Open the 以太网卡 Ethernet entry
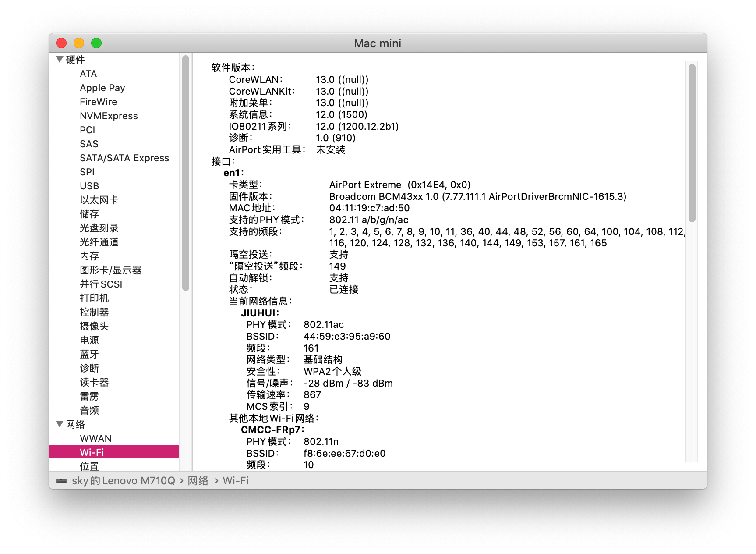This screenshot has width=756, height=554. (99, 200)
